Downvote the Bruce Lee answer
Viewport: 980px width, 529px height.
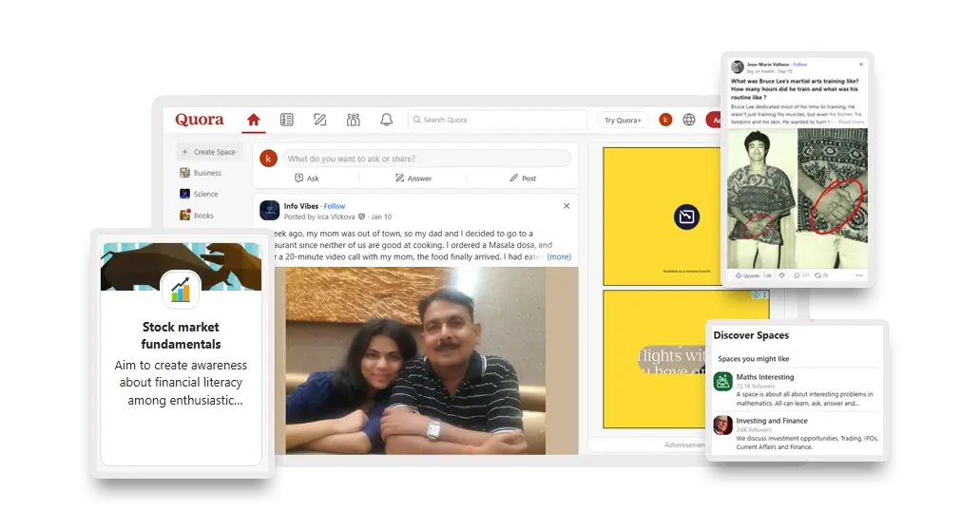pyautogui.click(x=782, y=275)
